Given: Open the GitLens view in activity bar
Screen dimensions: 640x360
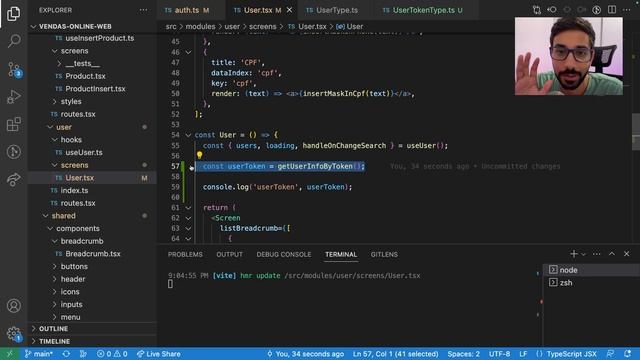Looking at the screenshot, I should pos(13,152).
